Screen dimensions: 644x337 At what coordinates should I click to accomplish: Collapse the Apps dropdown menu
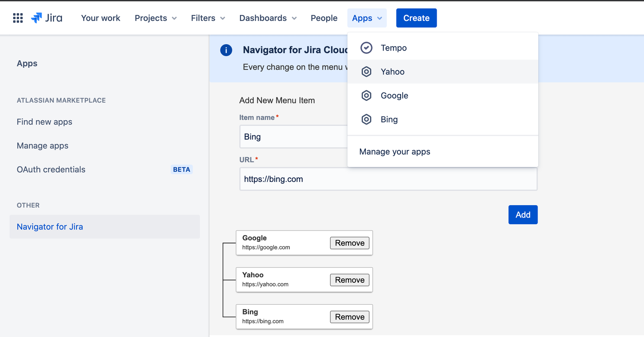(367, 18)
